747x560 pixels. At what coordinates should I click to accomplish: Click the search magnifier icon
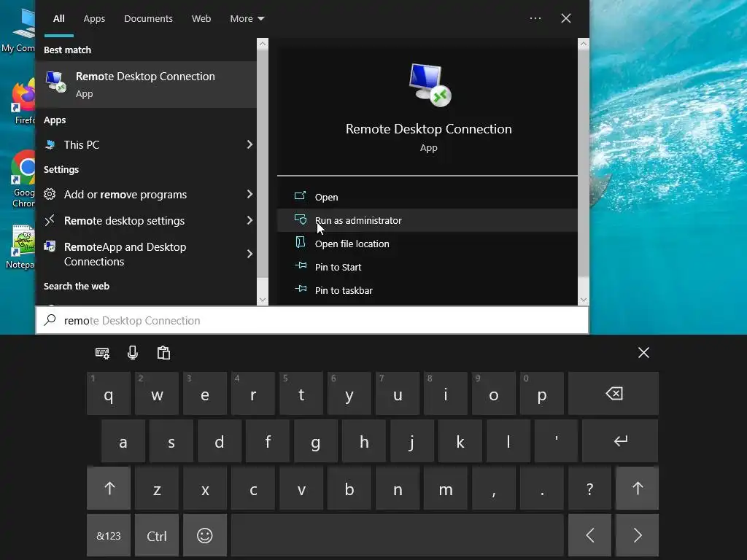coord(50,320)
